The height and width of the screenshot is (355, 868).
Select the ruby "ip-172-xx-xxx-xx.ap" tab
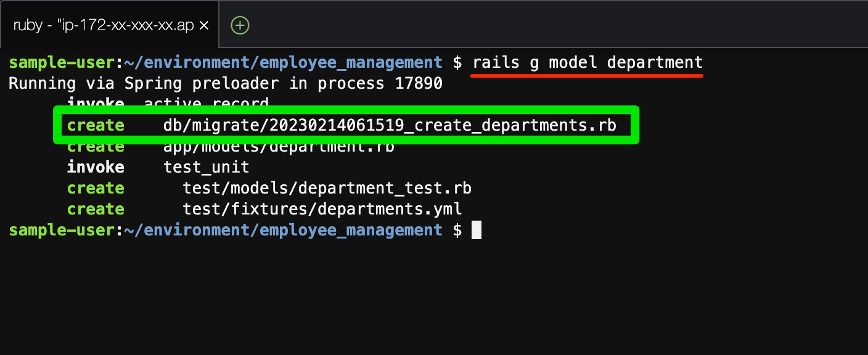(x=103, y=25)
